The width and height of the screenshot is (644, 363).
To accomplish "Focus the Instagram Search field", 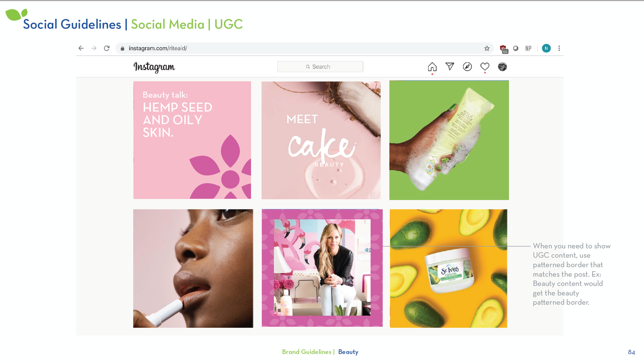I will 320,67.
